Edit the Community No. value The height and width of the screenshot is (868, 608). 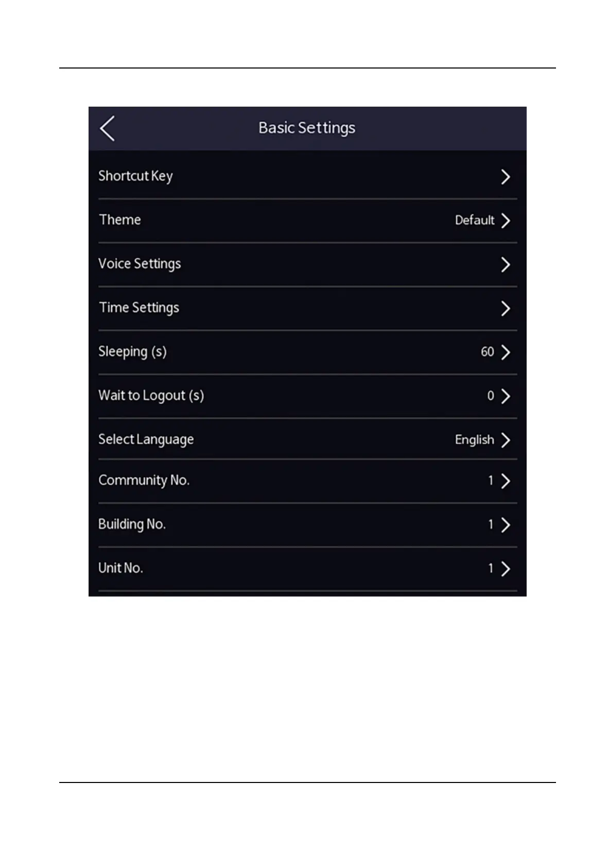coord(491,481)
